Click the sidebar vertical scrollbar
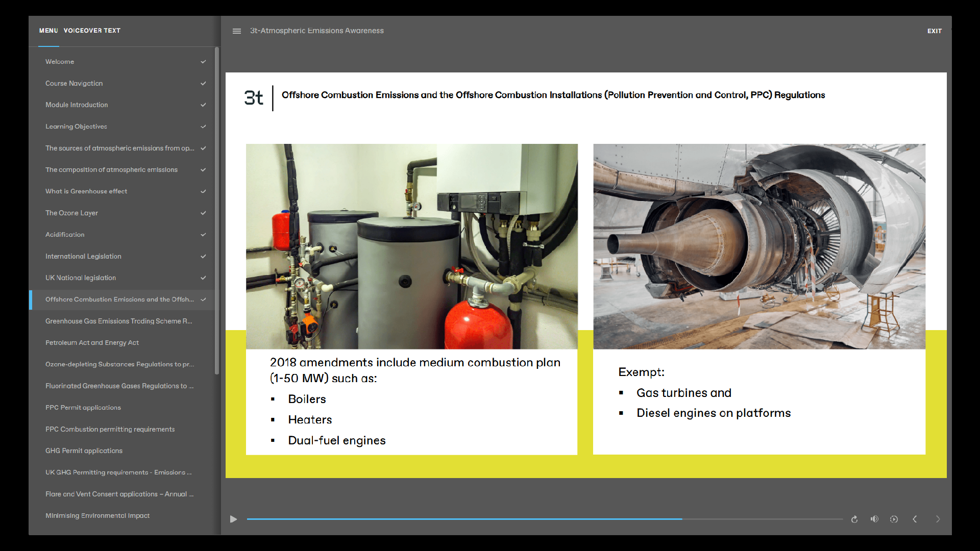980x551 pixels. (217, 211)
